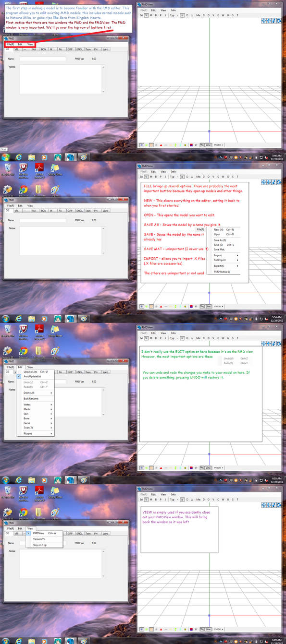286x644 pixels.
Task: Click the Name field in PMD, 5:46 AM screenshot
Action: click(x=43, y=59)
